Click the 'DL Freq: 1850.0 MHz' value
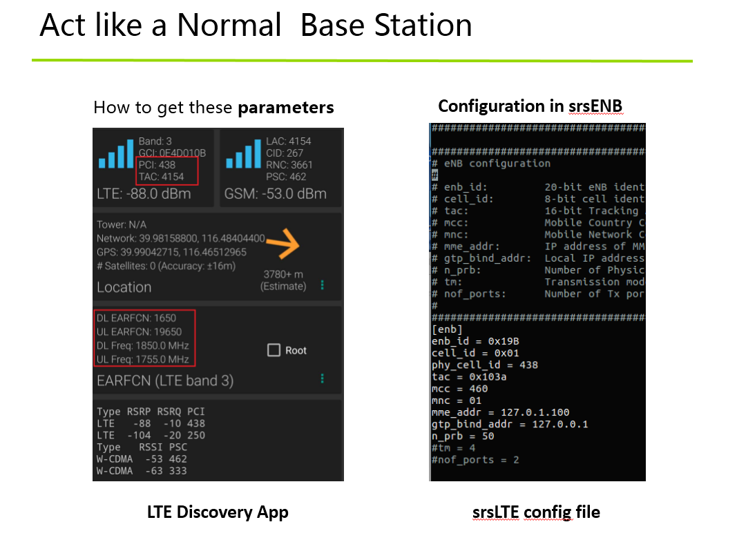The image size is (737, 560). click(x=143, y=346)
